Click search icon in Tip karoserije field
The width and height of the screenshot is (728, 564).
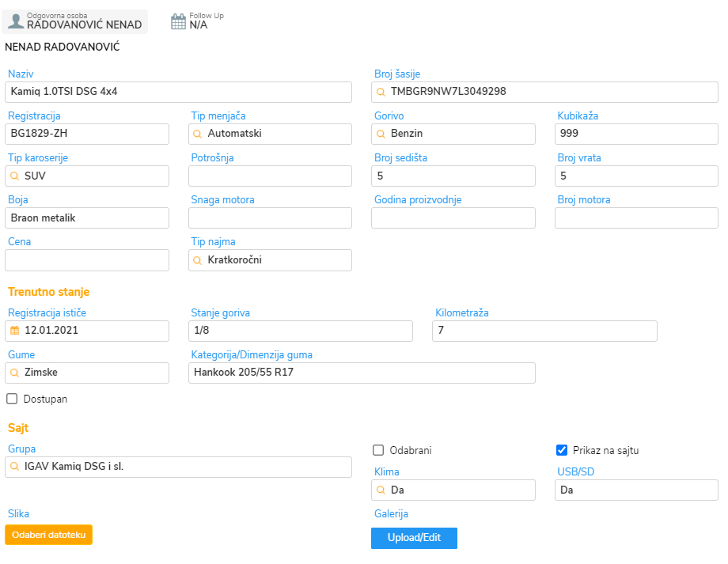[x=14, y=176]
